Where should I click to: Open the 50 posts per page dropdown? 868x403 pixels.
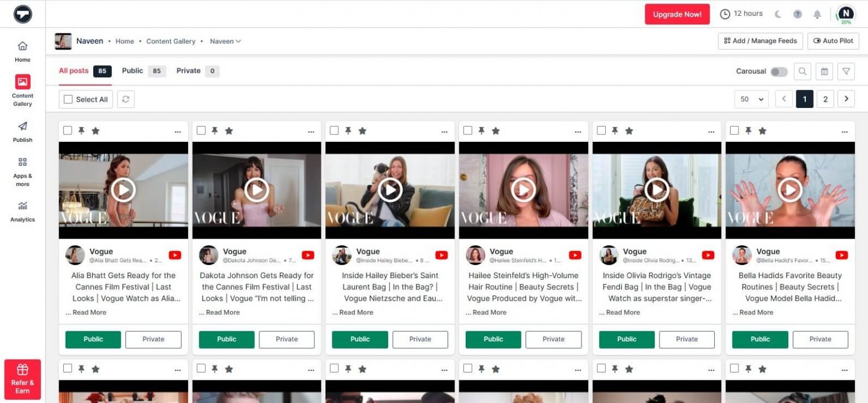tap(751, 99)
